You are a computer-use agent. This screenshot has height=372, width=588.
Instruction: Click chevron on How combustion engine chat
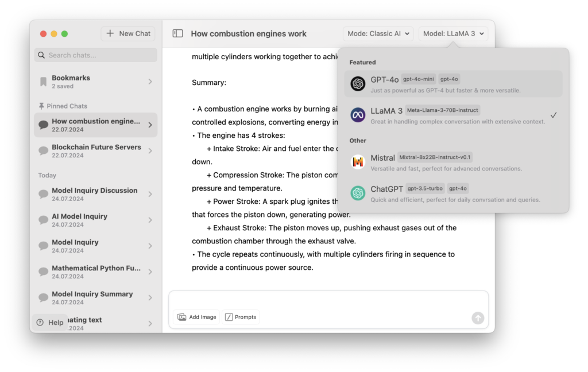coord(150,125)
